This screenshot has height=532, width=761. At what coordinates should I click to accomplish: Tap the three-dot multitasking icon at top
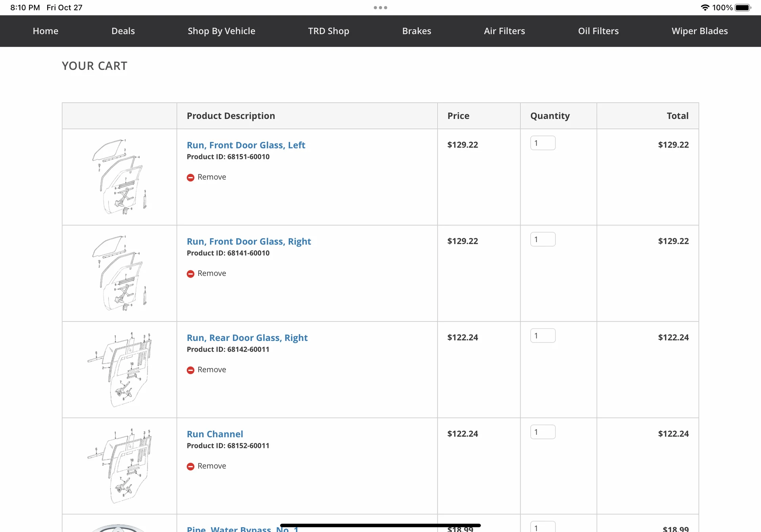[380, 8]
